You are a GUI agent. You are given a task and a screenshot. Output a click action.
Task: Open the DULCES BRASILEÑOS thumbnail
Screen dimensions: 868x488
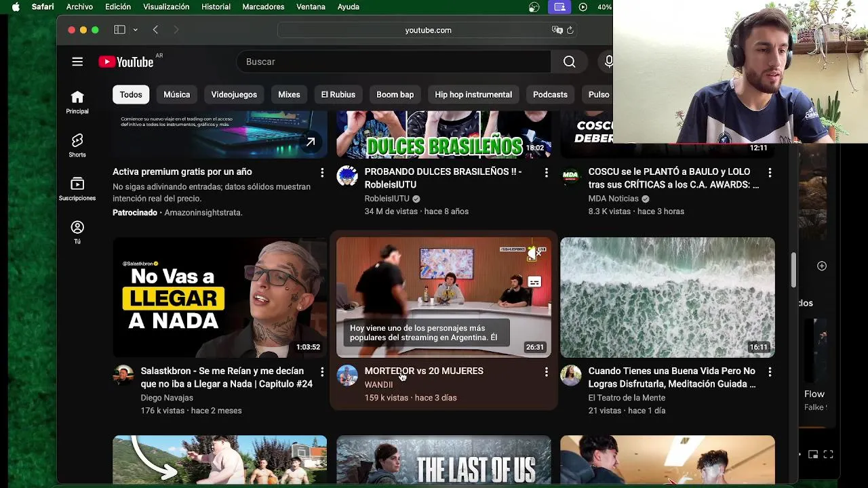click(443, 134)
